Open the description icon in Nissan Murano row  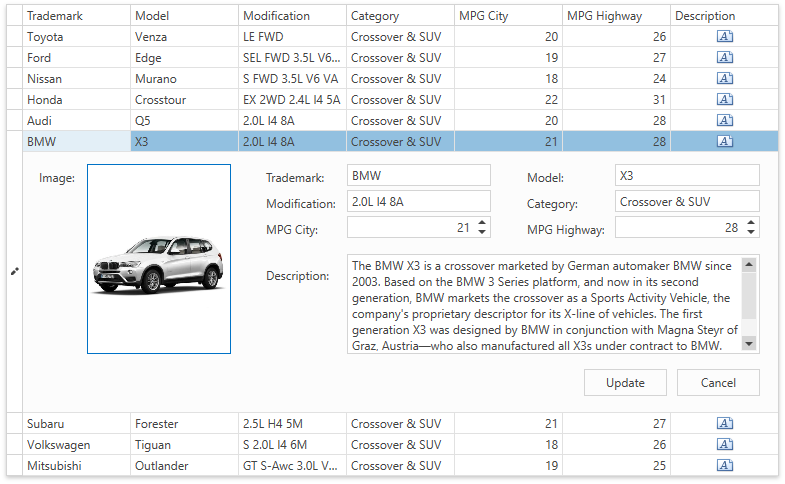[x=724, y=79]
